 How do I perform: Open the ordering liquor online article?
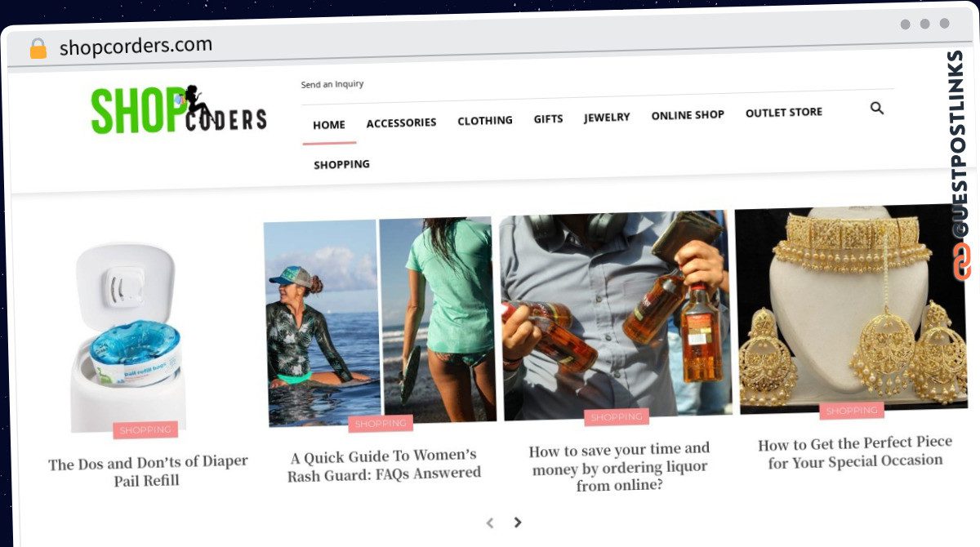(619, 467)
